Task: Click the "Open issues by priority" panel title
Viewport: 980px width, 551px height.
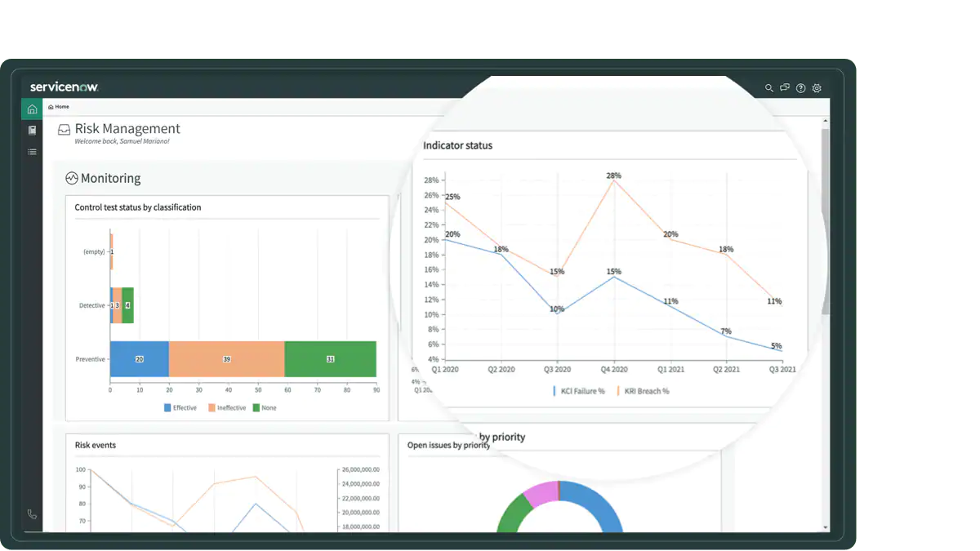Action: point(448,445)
